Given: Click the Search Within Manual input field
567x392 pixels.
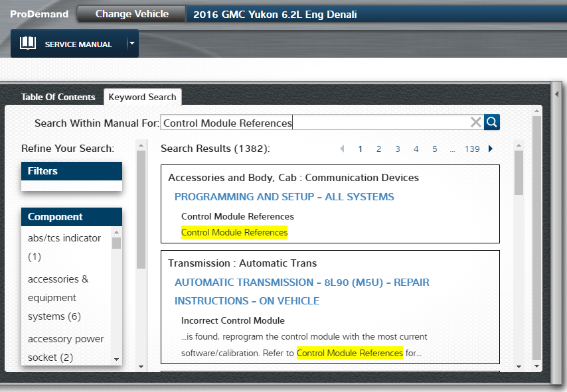Looking at the screenshot, I should (x=312, y=123).
